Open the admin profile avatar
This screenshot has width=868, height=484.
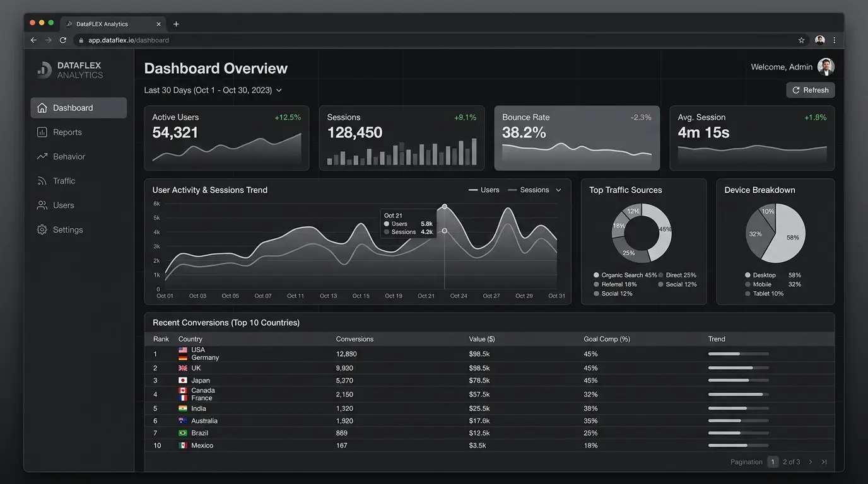[826, 67]
